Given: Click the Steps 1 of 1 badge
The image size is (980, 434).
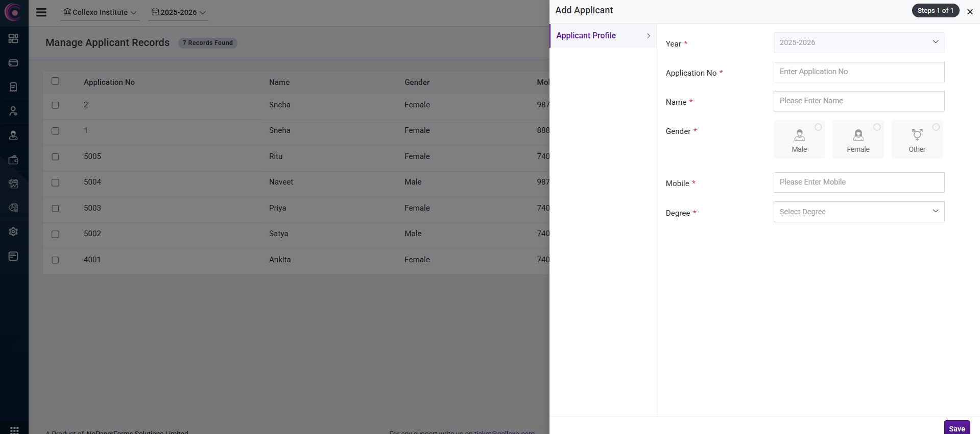Looking at the screenshot, I should pyautogui.click(x=935, y=11).
